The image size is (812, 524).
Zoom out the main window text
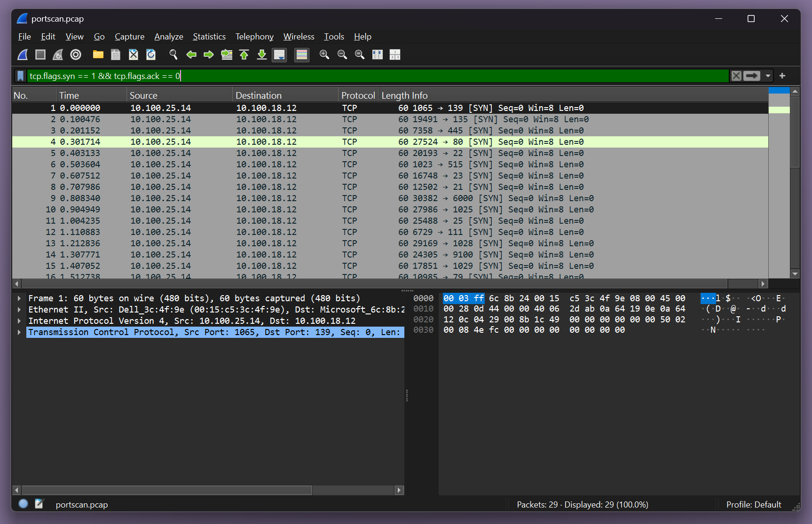(x=342, y=55)
